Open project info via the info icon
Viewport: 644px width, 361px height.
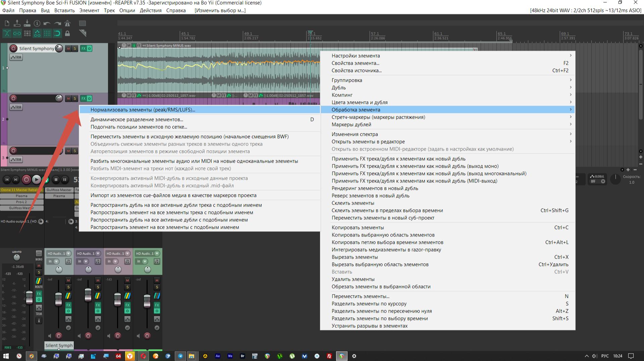pyautogui.click(x=37, y=23)
